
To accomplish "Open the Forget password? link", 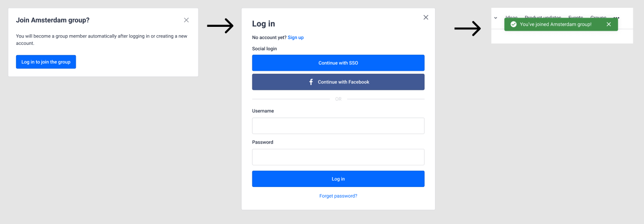I will pyautogui.click(x=338, y=196).
